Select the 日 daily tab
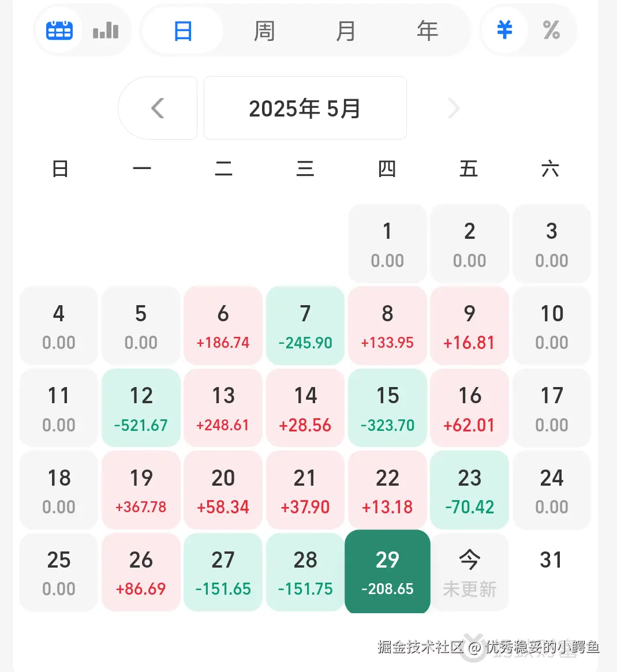The image size is (617, 672). [x=182, y=31]
